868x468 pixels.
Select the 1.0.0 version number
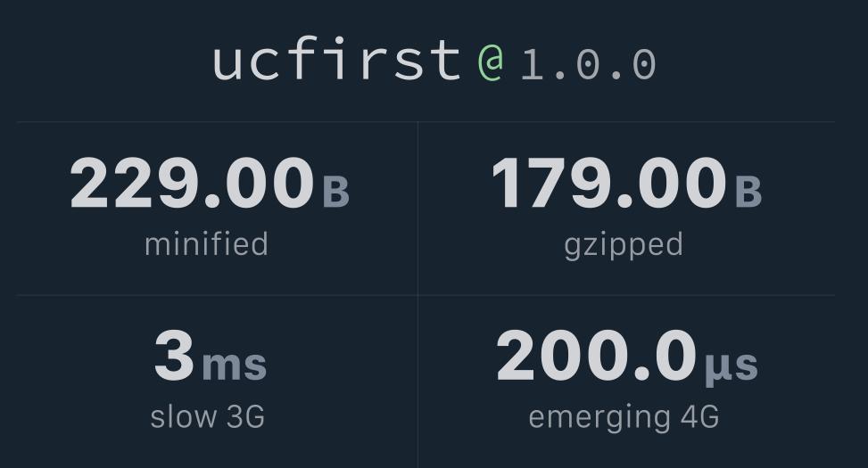(588, 65)
